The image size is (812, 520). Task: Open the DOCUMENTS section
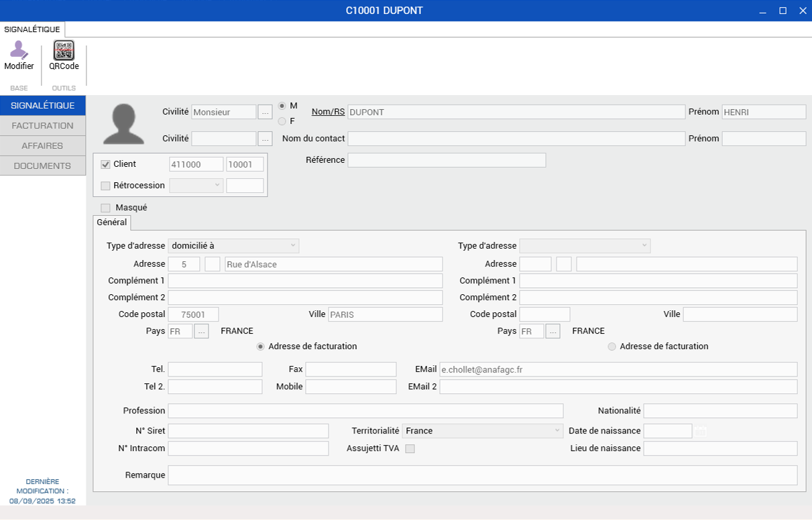[x=43, y=166]
